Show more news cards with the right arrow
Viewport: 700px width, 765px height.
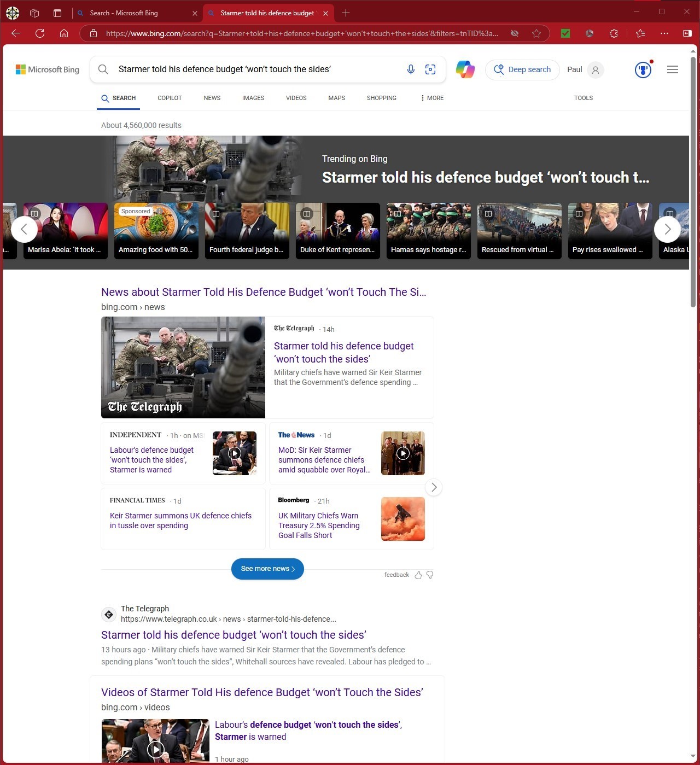coord(434,487)
